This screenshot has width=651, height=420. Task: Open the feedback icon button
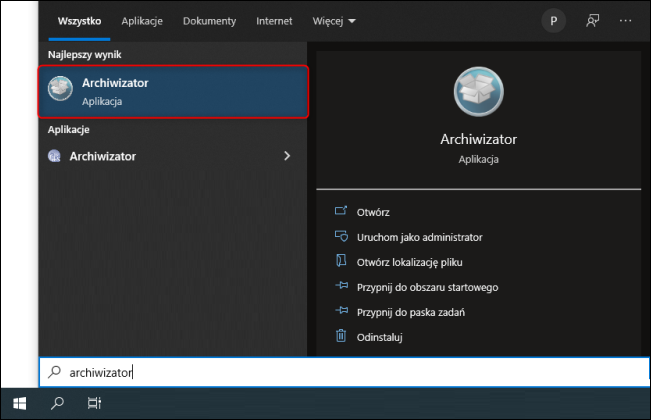pos(592,20)
